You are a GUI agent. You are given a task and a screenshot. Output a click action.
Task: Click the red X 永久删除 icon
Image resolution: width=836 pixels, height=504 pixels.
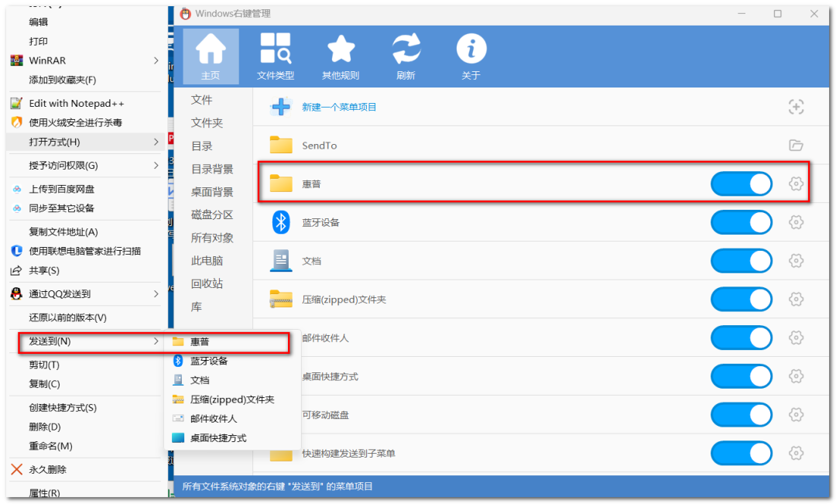16,469
